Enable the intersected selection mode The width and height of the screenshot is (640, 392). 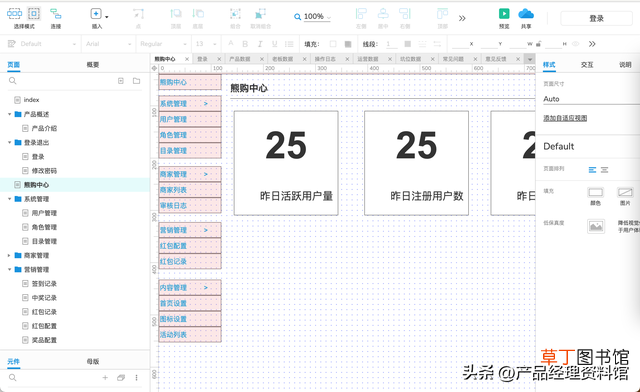(x=14, y=14)
